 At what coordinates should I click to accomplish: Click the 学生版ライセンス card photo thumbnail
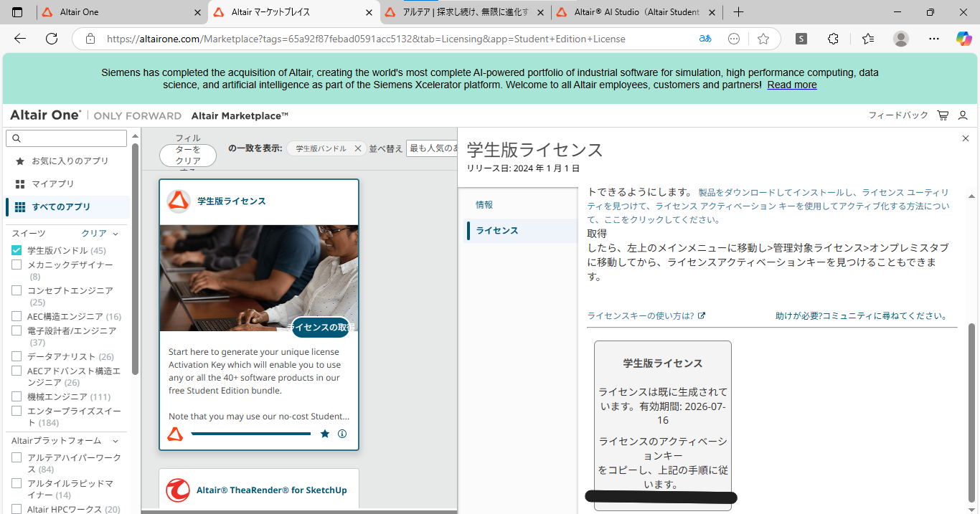[258, 278]
